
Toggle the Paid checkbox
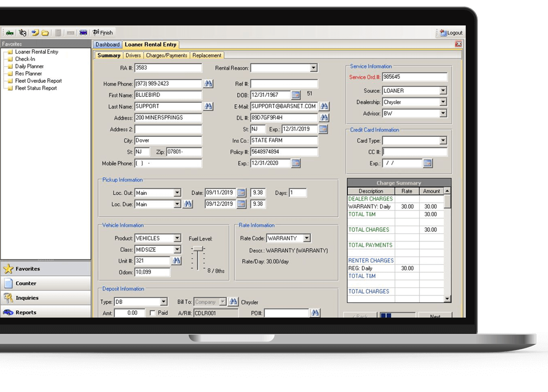(x=152, y=313)
